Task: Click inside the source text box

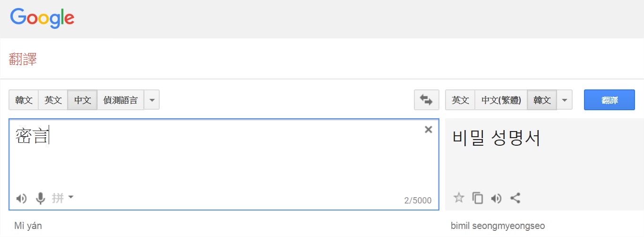Action: [222, 161]
